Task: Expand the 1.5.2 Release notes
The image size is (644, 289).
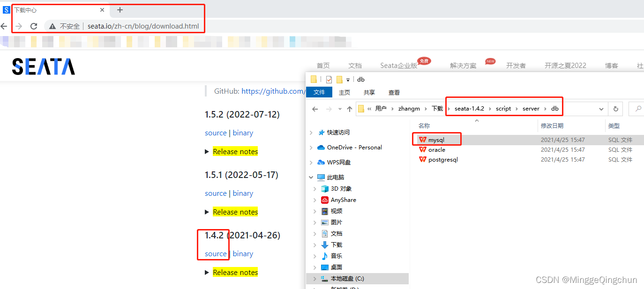Action: 235,152
